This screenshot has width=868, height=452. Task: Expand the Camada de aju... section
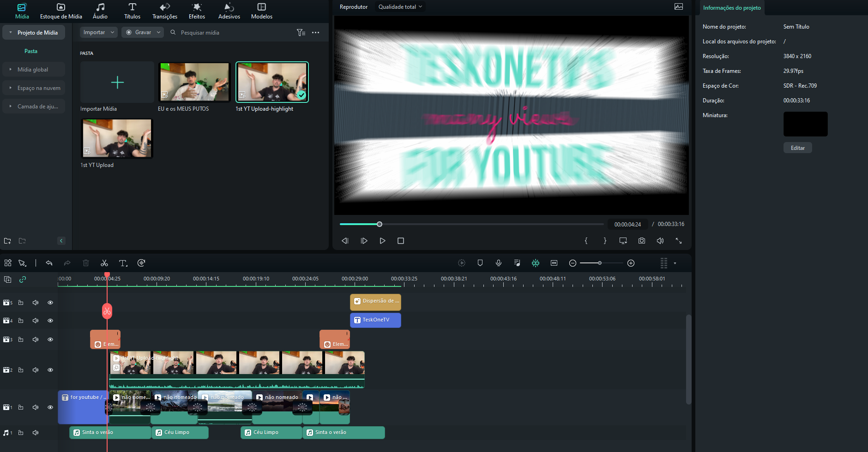coord(11,107)
